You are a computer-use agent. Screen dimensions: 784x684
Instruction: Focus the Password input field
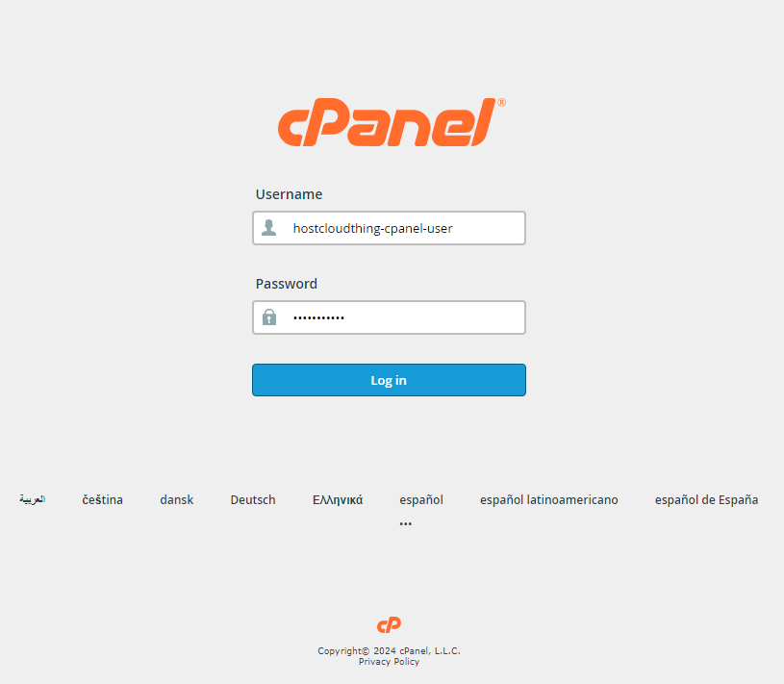pyautogui.click(x=389, y=317)
